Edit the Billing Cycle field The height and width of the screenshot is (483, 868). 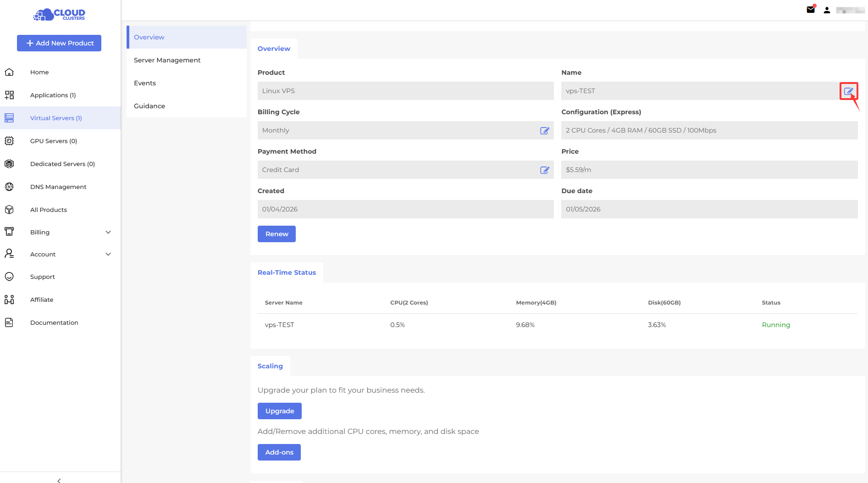[x=544, y=131]
